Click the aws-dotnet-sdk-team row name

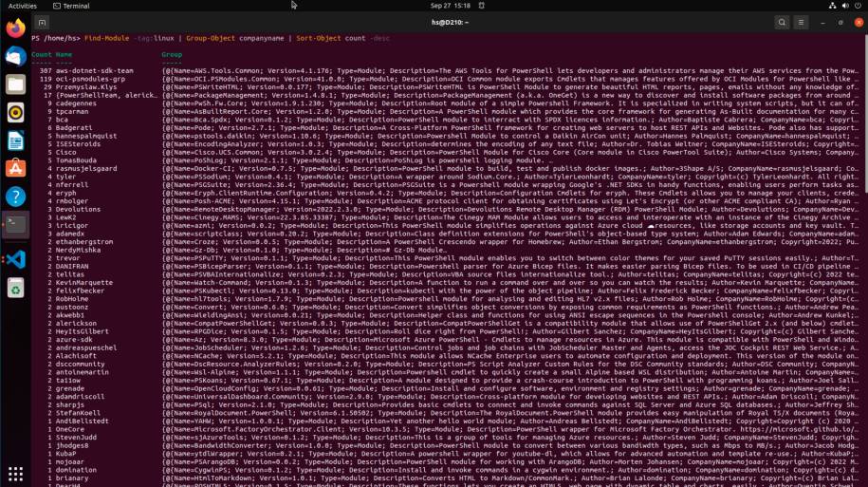pos(94,71)
